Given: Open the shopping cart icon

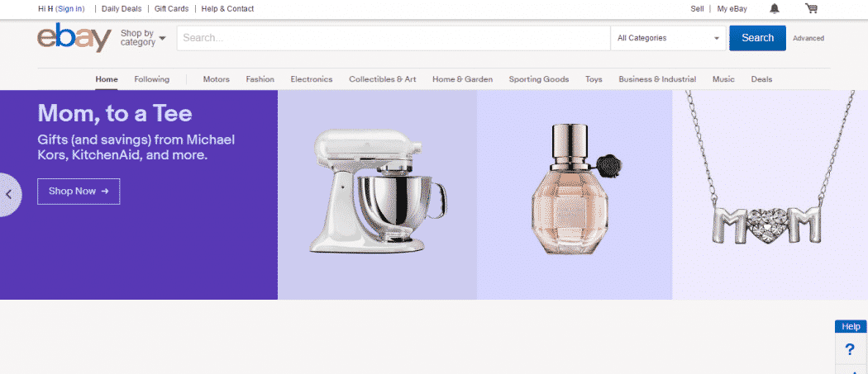Looking at the screenshot, I should click(x=811, y=8).
